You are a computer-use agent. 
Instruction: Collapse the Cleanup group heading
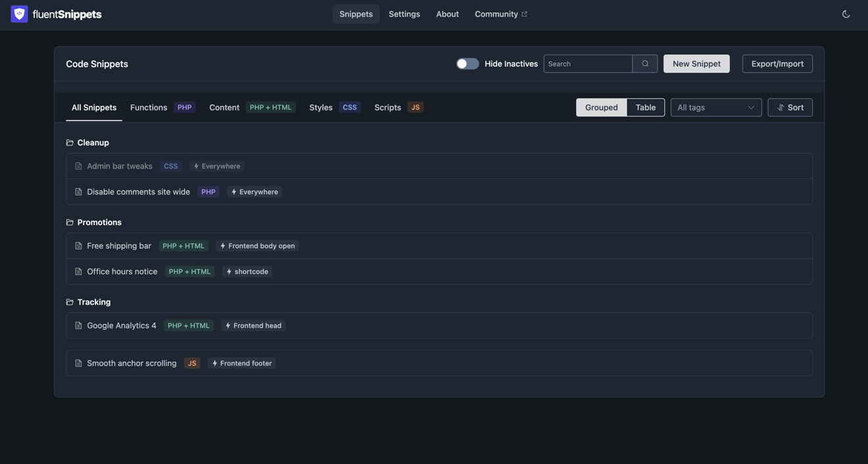[x=93, y=143]
